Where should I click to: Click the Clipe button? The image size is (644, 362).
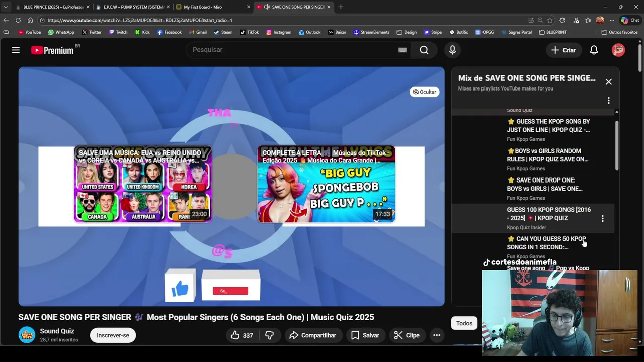pos(407,335)
